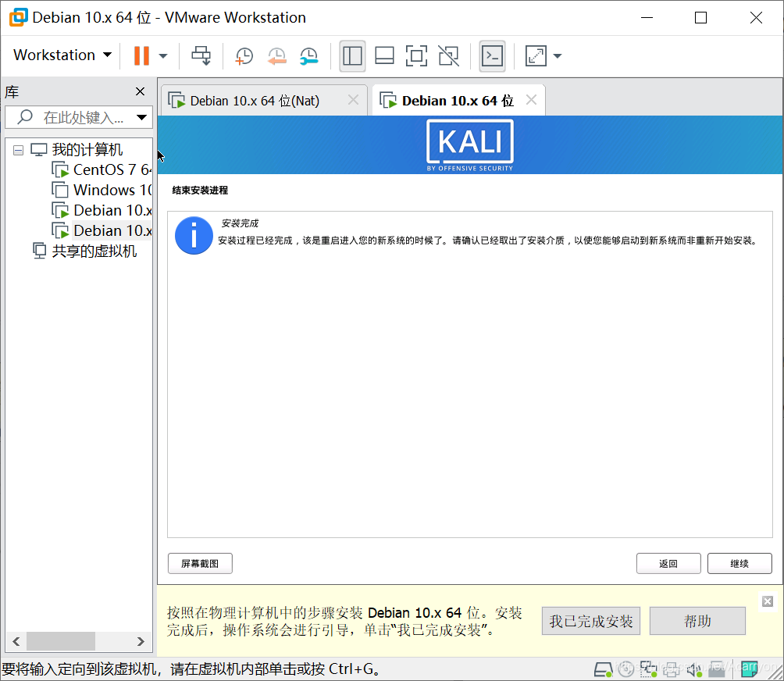
Task: Open the power options dropdown
Action: point(164,55)
